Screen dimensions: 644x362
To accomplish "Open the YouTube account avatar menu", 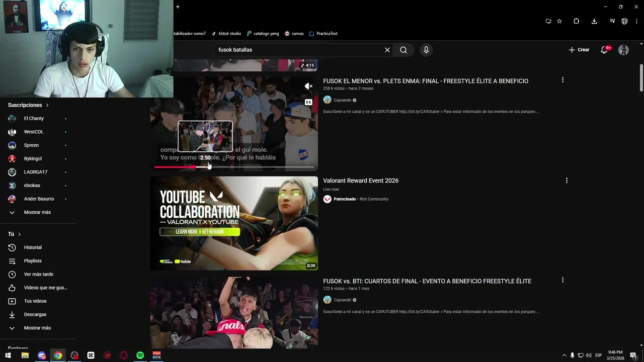I will pyautogui.click(x=623, y=50).
